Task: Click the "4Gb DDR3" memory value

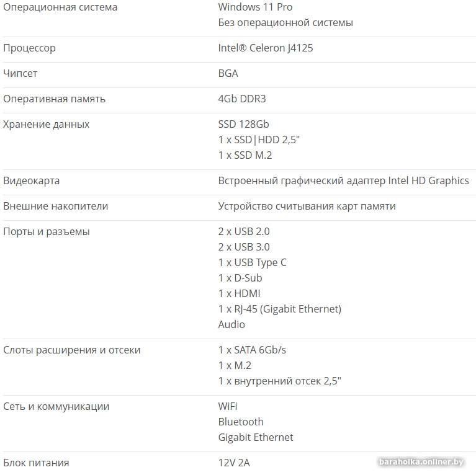Action: coord(242,99)
